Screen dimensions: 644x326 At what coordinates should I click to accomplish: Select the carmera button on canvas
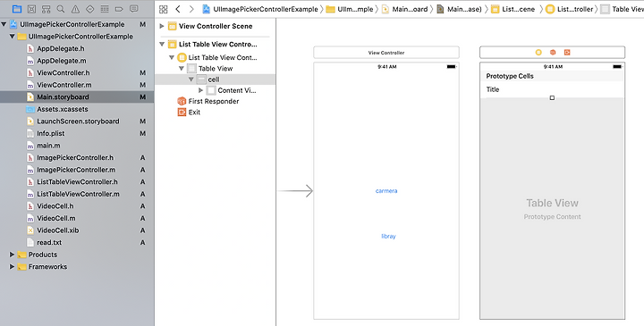[386, 190]
